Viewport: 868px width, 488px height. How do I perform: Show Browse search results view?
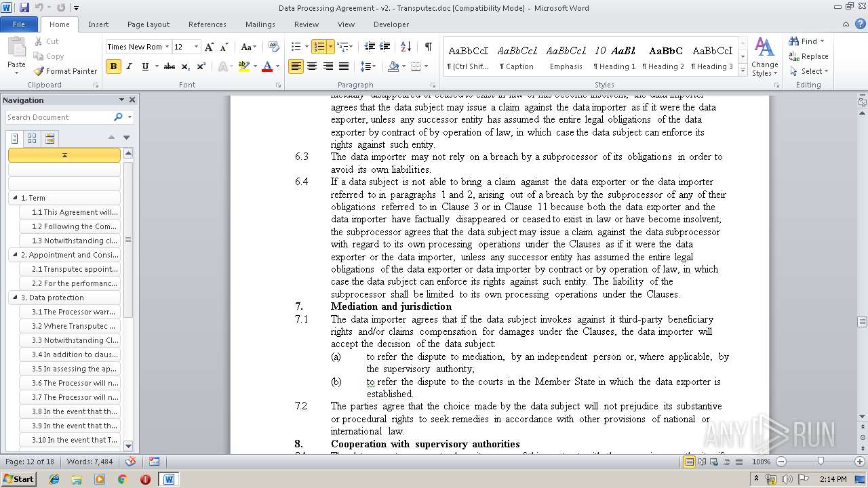click(50, 138)
